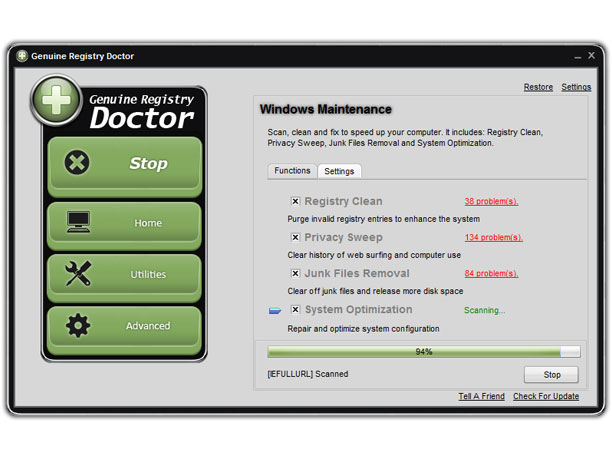This screenshot has height=459, width=612.
Task: Click 'Purge invalid registry entries' description
Action: (383, 219)
